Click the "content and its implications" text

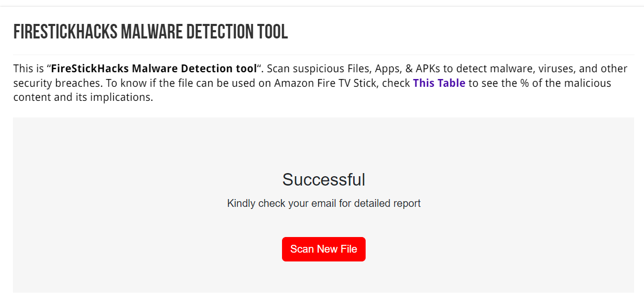(x=83, y=98)
